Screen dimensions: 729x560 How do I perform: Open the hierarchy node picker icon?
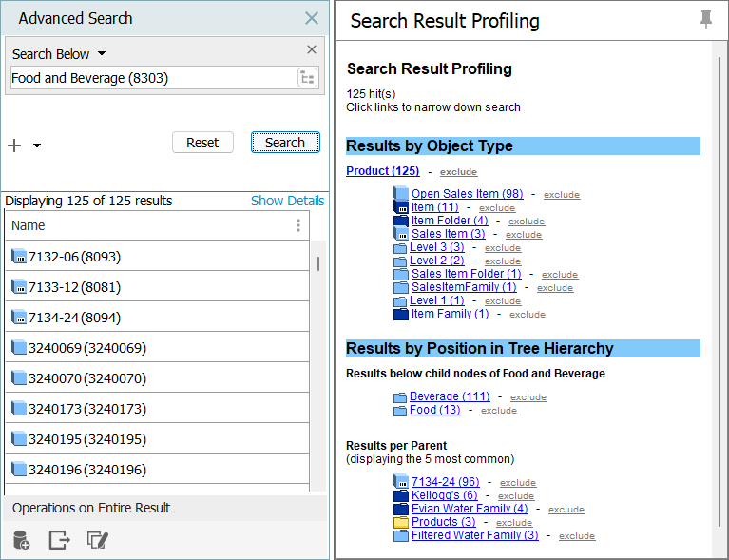point(307,78)
